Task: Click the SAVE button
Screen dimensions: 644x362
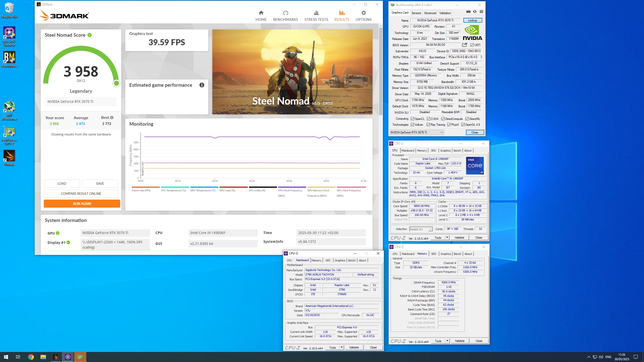Action: tap(100, 184)
